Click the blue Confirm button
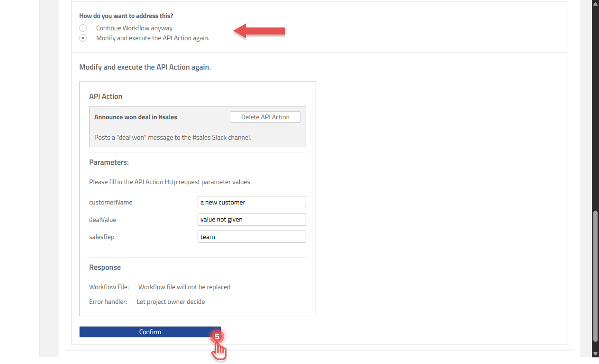The image size is (599, 364). tap(150, 332)
